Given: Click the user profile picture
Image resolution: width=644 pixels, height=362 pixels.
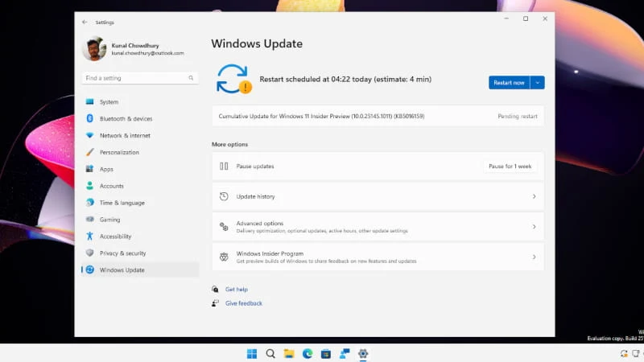Looking at the screenshot, I should pos(94,48).
